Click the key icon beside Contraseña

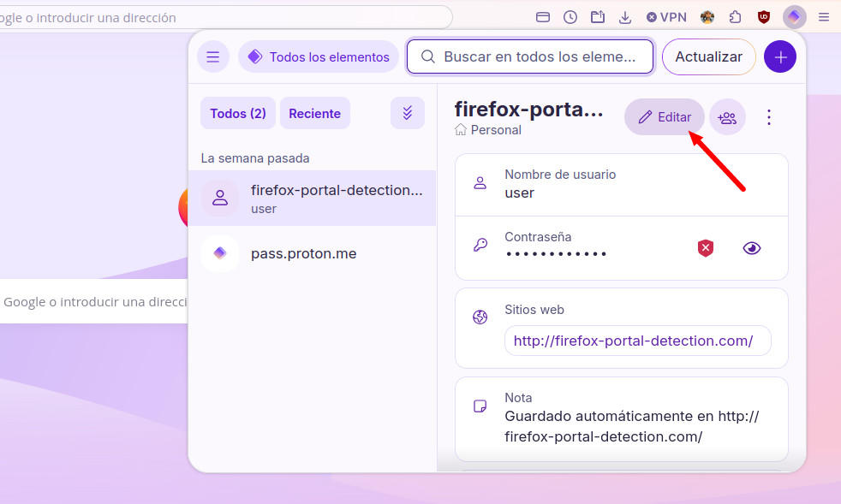[480, 245]
